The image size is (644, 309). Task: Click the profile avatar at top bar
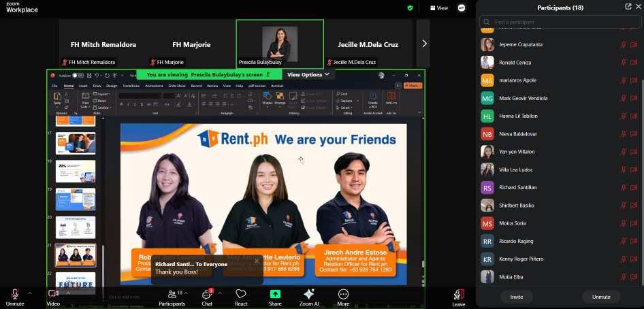pyautogui.click(x=462, y=7)
